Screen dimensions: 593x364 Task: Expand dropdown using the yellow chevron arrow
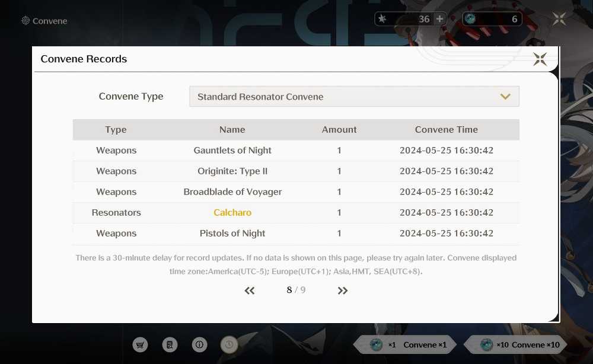pyautogui.click(x=505, y=97)
